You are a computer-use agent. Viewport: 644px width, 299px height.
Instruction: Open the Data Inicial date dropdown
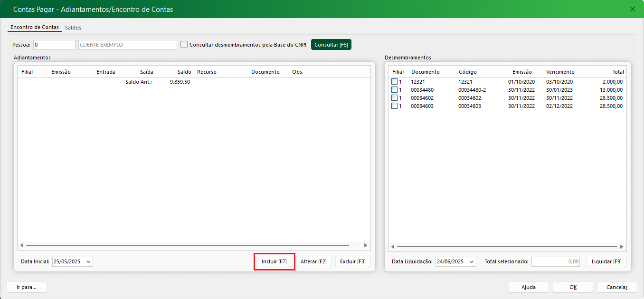point(88,261)
